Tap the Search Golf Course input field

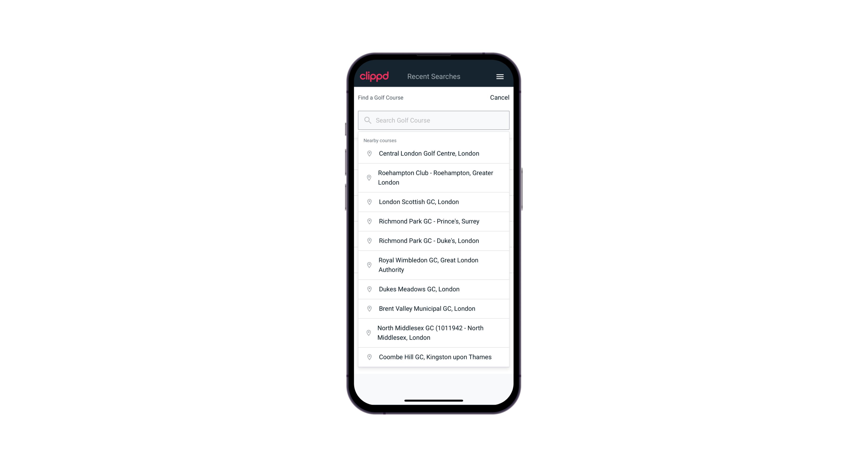point(434,120)
